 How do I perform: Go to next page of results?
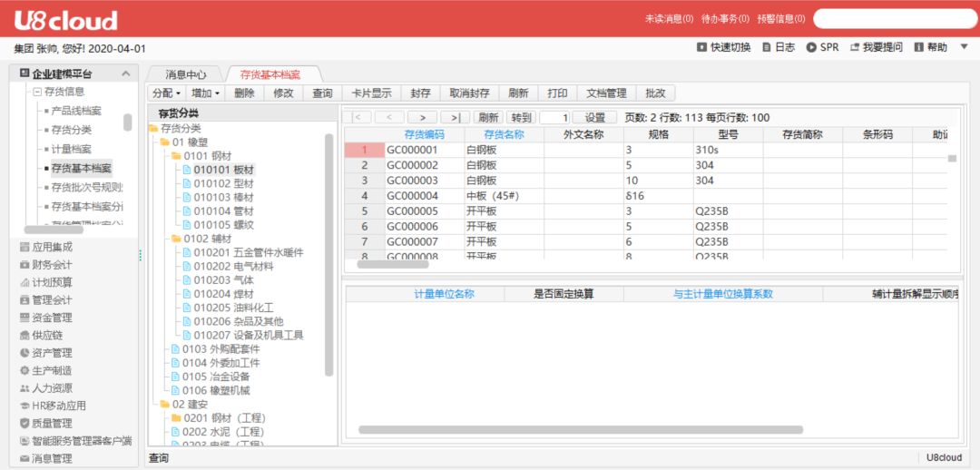pyautogui.click(x=422, y=117)
